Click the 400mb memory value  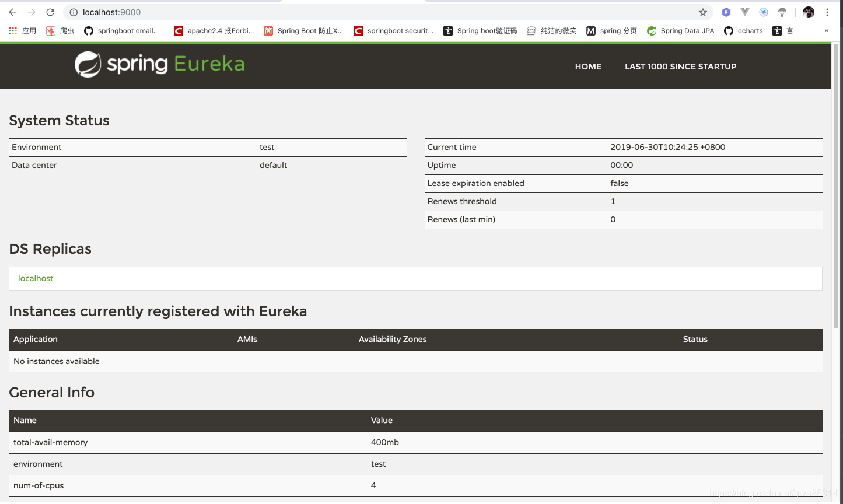385,442
